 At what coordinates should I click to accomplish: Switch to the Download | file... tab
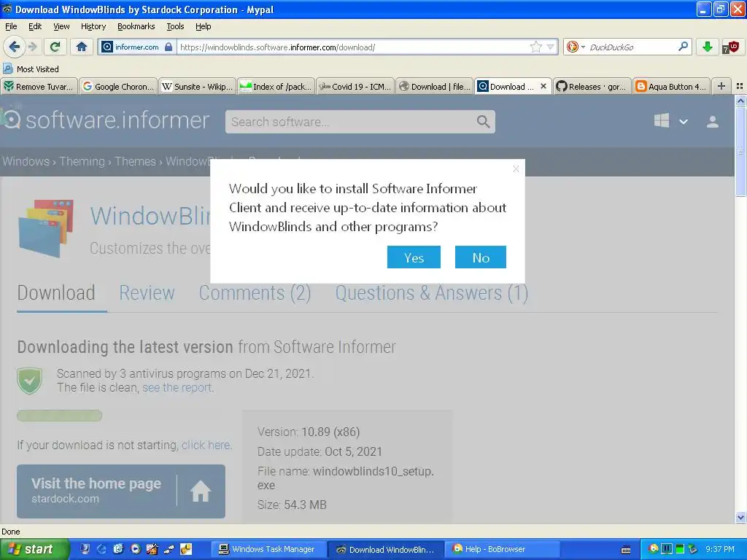click(435, 86)
